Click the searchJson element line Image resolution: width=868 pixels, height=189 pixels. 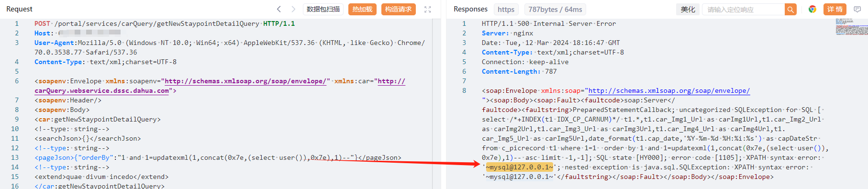tap(88, 138)
